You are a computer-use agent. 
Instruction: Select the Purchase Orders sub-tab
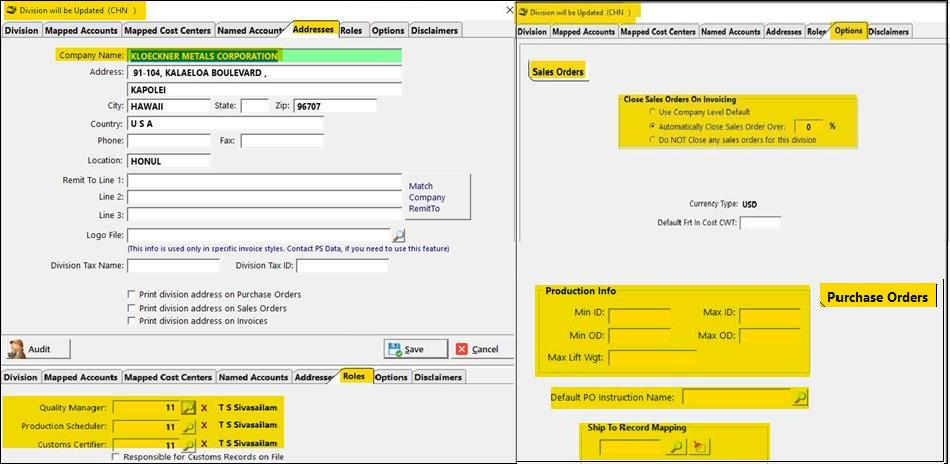pos(877,297)
